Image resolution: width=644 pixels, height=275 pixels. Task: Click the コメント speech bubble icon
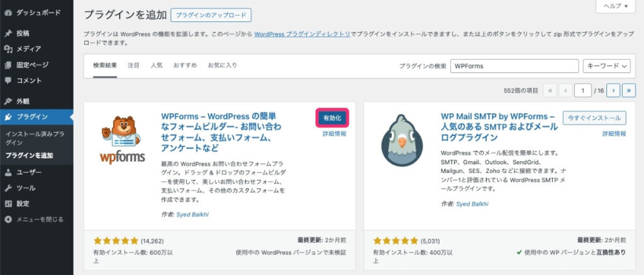tap(8, 81)
